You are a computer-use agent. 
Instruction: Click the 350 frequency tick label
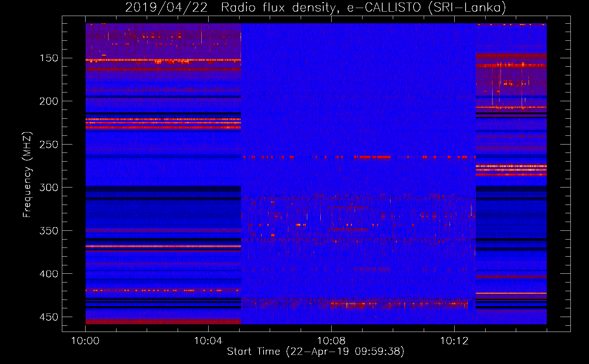(49, 231)
